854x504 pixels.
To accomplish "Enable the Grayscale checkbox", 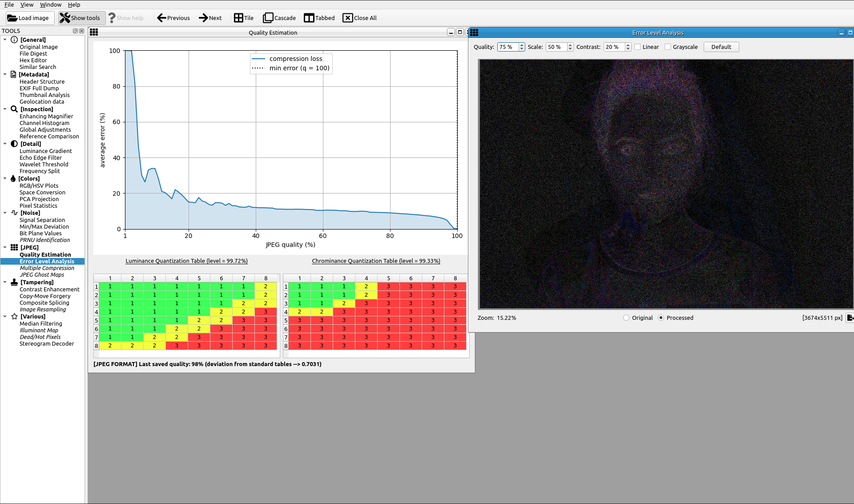I will pos(668,47).
